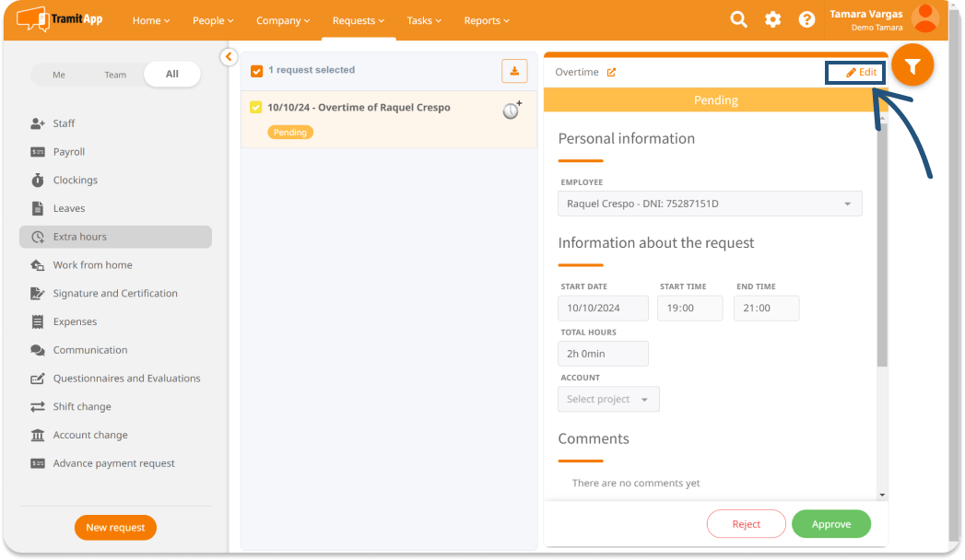Click the New request button
This screenshot has height=560, width=965.
[115, 528]
